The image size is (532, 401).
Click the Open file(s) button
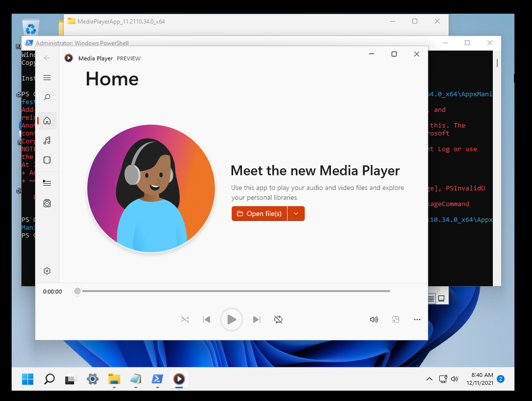coord(260,214)
